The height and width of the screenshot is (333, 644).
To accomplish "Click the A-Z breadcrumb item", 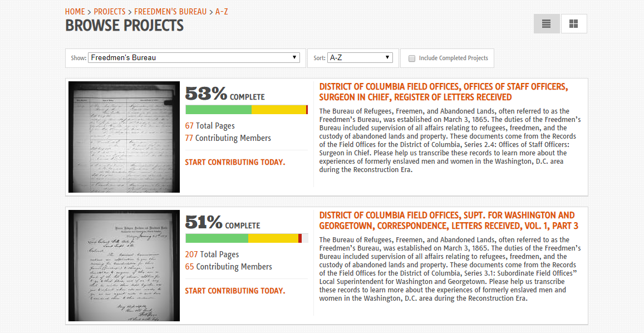I will [222, 12].
